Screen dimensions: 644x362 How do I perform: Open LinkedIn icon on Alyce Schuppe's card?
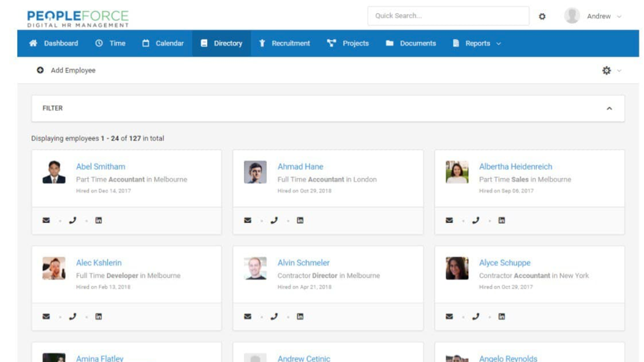tap(501, 316)
